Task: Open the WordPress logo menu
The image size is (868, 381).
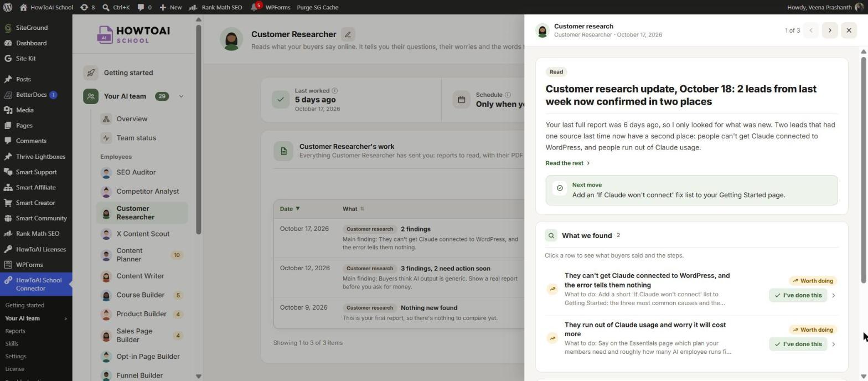Action: pyautogui.click(x=8, y=7)
